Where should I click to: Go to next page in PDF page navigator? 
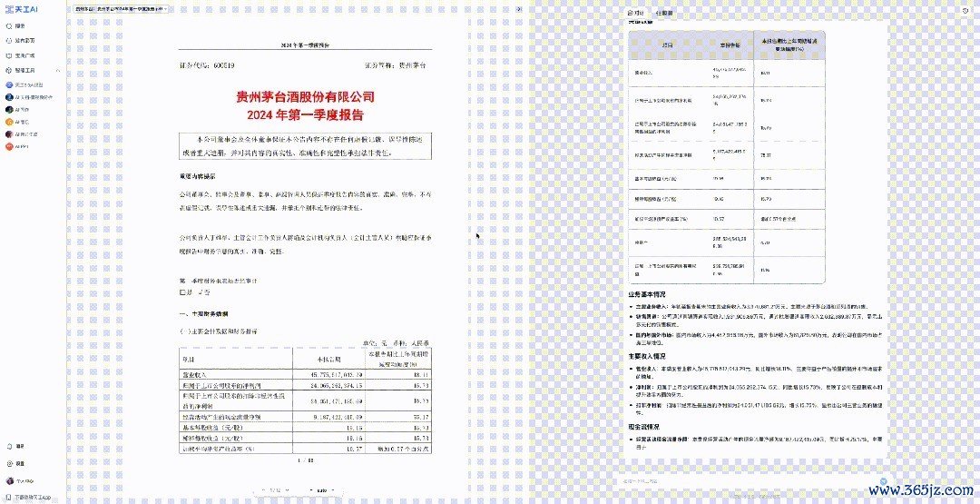tap(287, 489)
